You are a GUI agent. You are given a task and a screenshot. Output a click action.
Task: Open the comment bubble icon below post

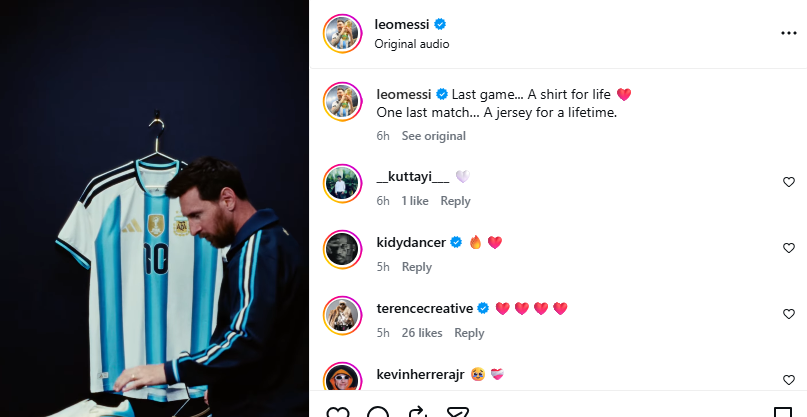[378, 412]
